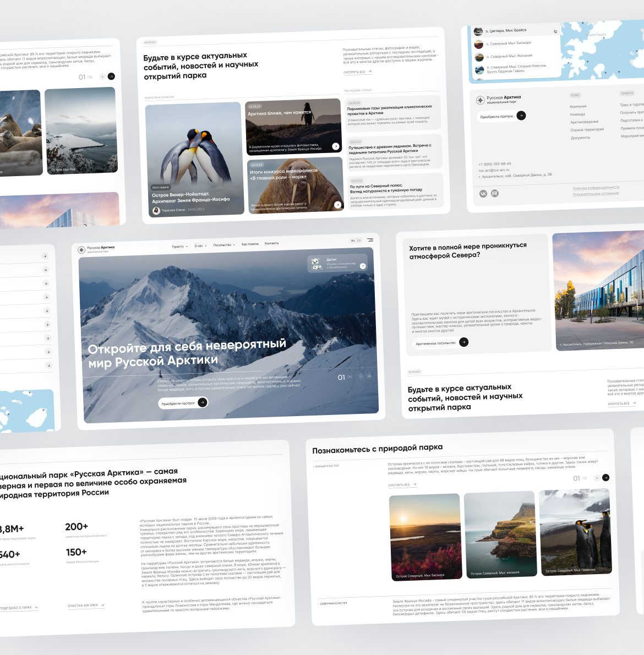Click the compass logo of Русская Арктика park
Screen dimensions: 644x655
pos(82,249)
